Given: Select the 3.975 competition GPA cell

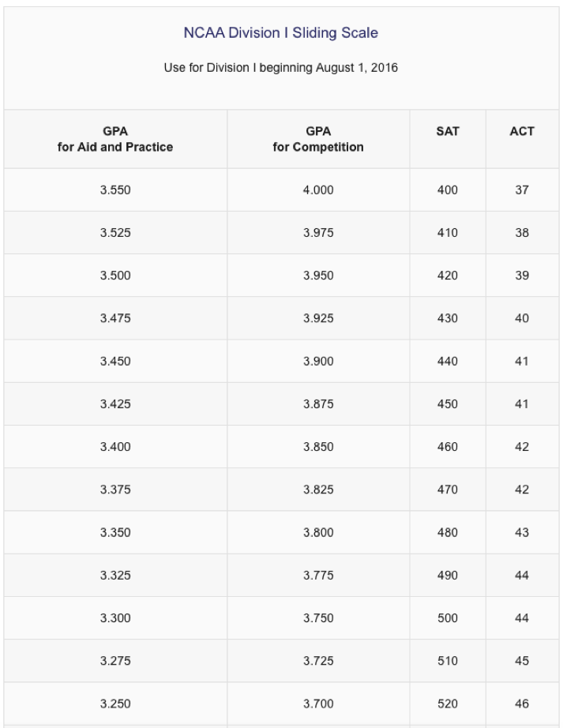Looking at the screenshot, I should click(318, 233).
